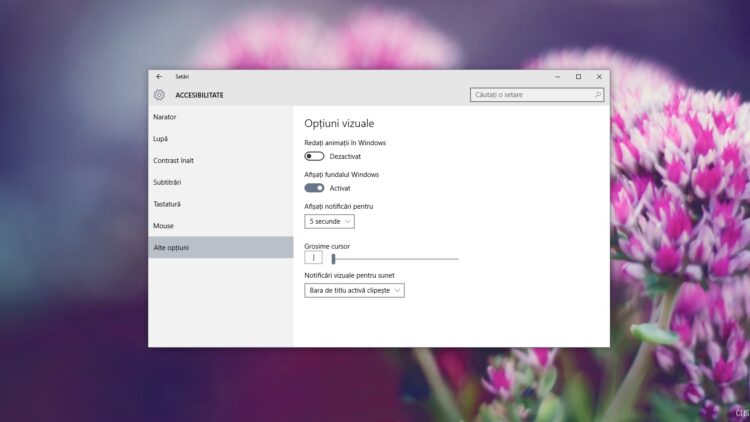Click the Căutați o setare search field
The width and height of the screenshot is (750, 422).
(x=532, y=95)
